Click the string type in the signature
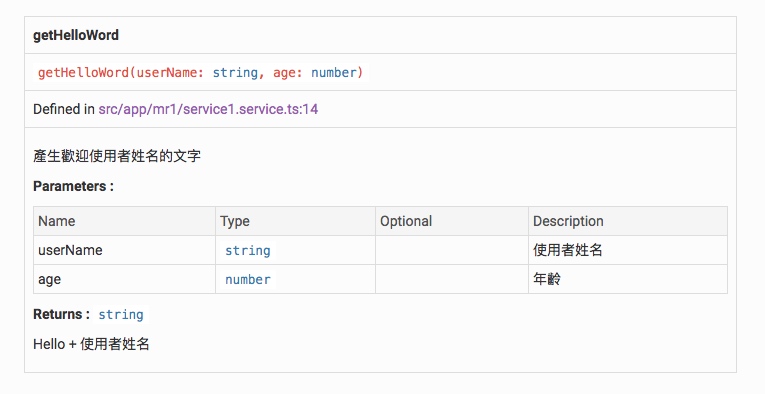The width and height of the screenshot is (765, 394). coord(235,72)
